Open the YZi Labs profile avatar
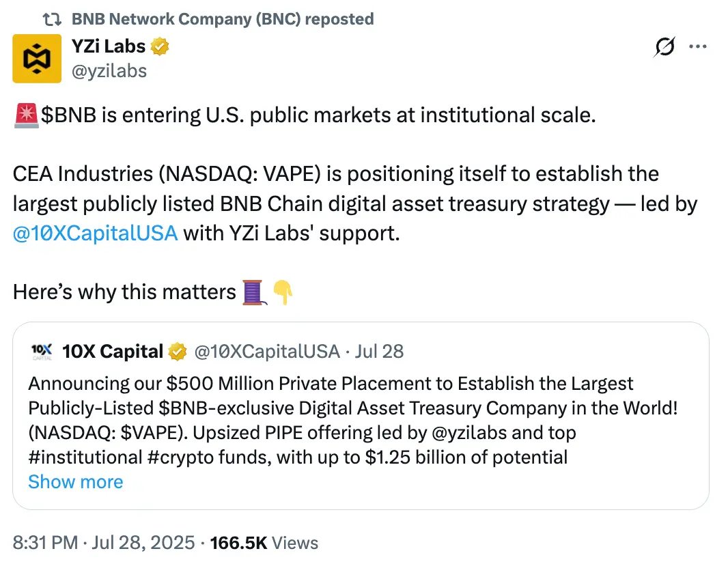This screenshot has width=728, height=564. click(37, 58)
